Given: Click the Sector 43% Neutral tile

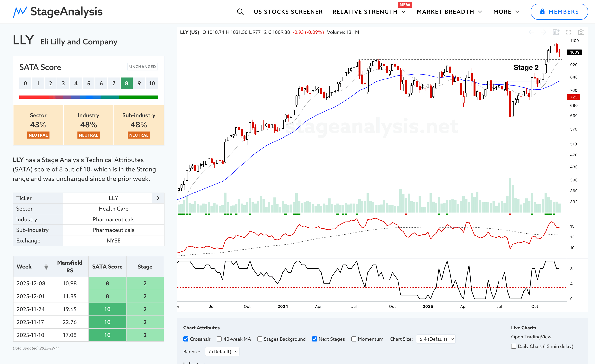Looking at the screenshot, I should tap(38, 125).
